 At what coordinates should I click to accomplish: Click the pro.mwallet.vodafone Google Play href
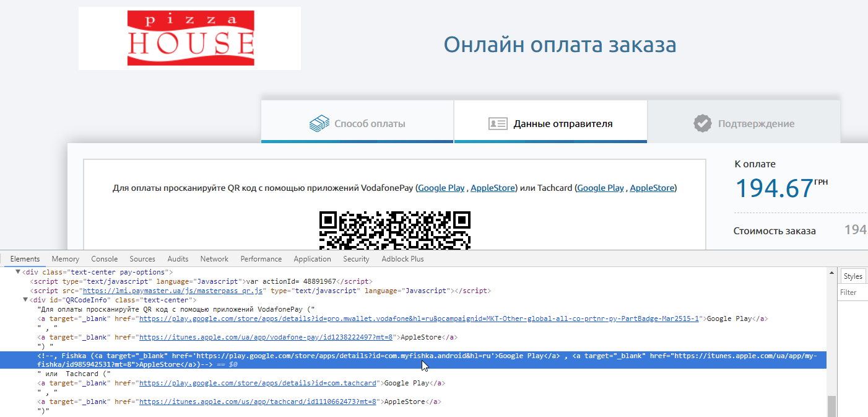pos(419,318)
